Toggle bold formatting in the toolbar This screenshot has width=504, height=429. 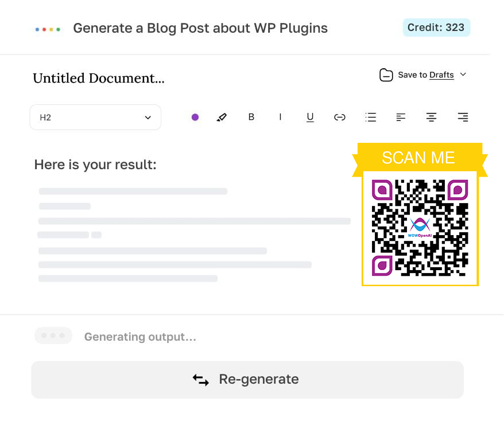click(251, 117)
